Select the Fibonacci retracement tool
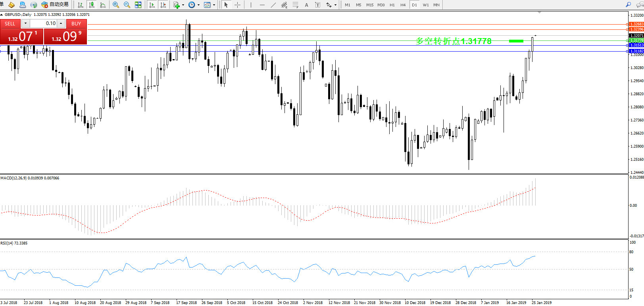This screenshot has width=644, height=306. coord(295,5)
